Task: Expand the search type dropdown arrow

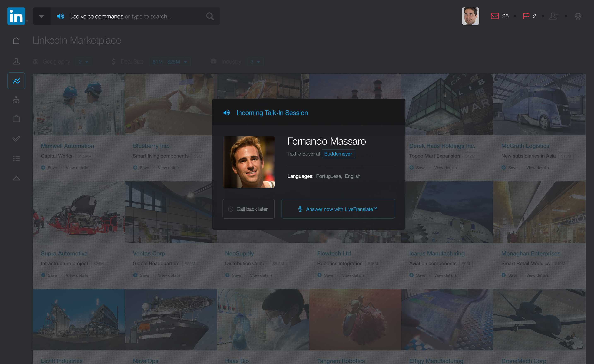Action: 41,16
